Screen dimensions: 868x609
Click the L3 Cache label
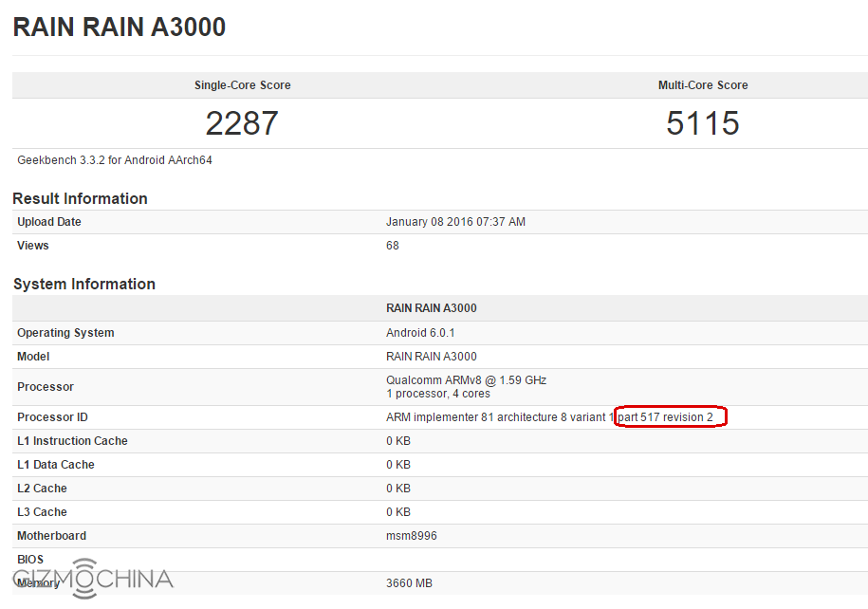point(42,512)
